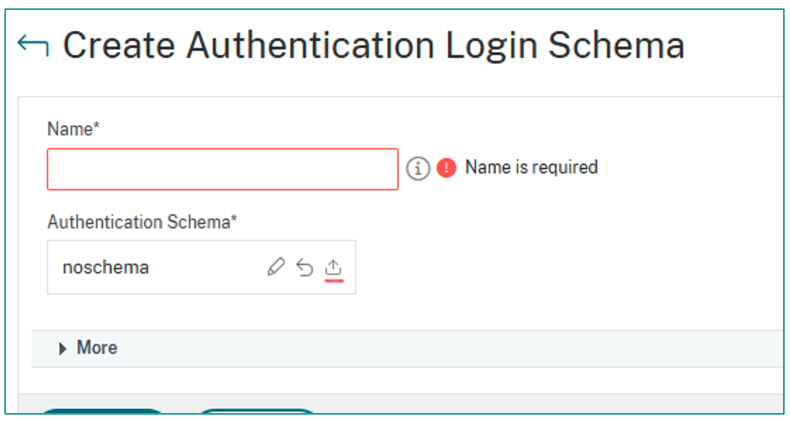Viewport: 790px width, 421px height.
Task: Click the second partially visible bottom button
Action: click(x=256, y=410)
